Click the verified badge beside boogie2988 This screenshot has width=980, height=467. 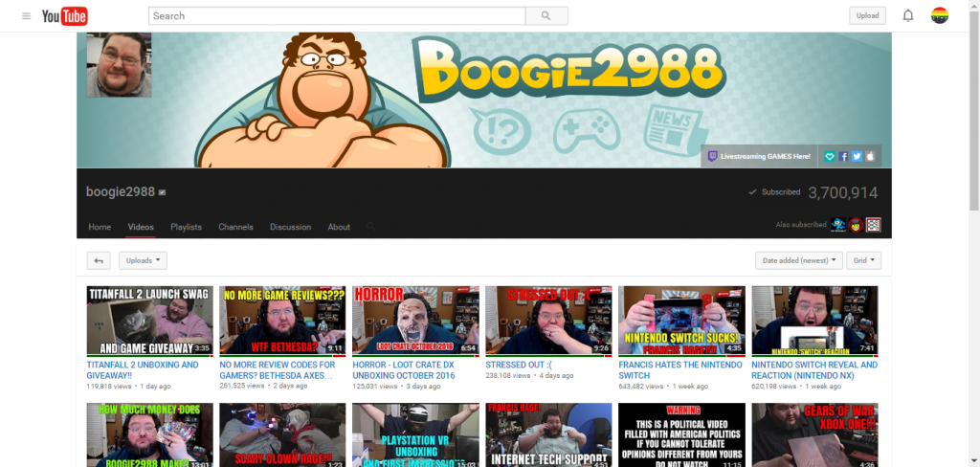pos(162,192)
